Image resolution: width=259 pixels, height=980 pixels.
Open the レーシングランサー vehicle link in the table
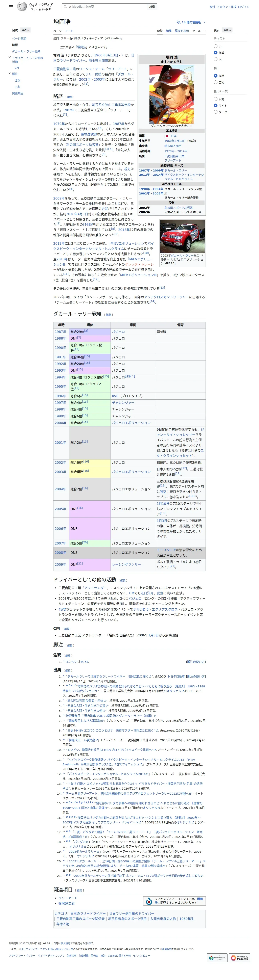pyautogui.click(x=126, y=565)
